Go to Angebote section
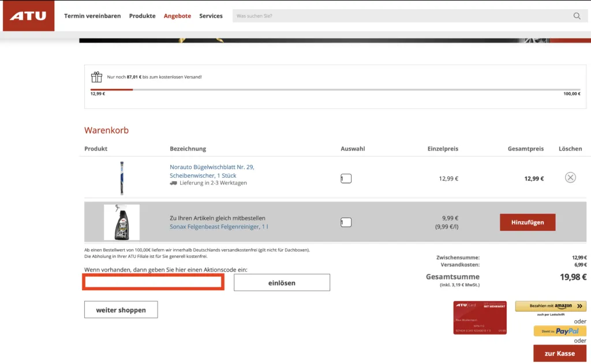Screen dimensions: 591x364 (x=177, y=16)
